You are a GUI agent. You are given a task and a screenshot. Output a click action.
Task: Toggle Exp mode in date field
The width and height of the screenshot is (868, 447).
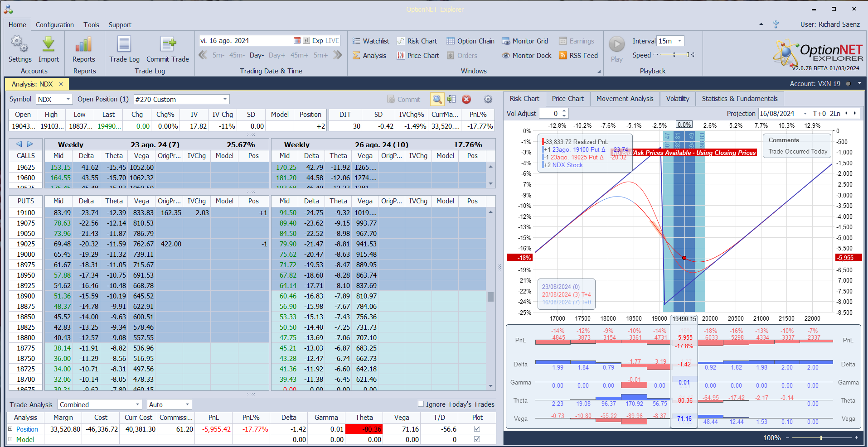point(318,41)
